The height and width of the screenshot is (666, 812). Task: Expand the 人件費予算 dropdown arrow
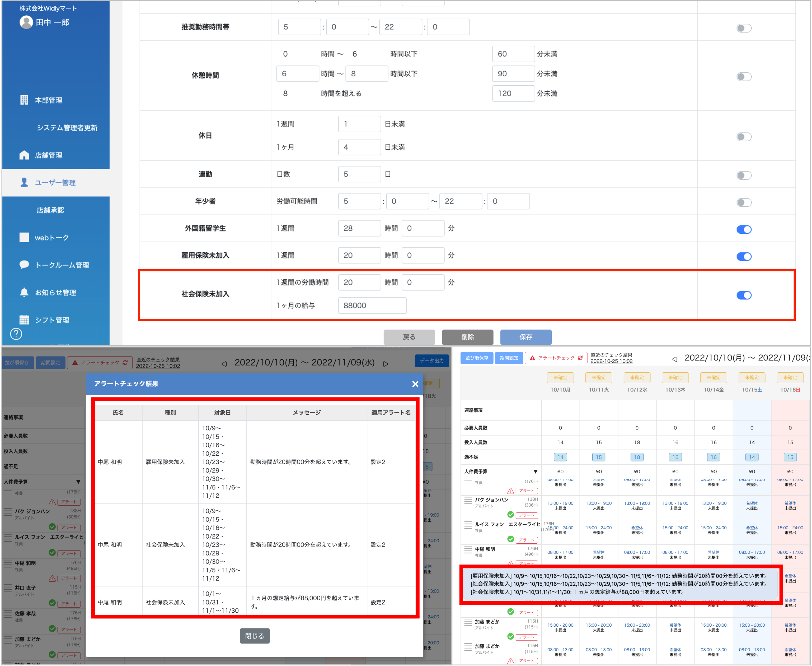(x=535, y=471)
